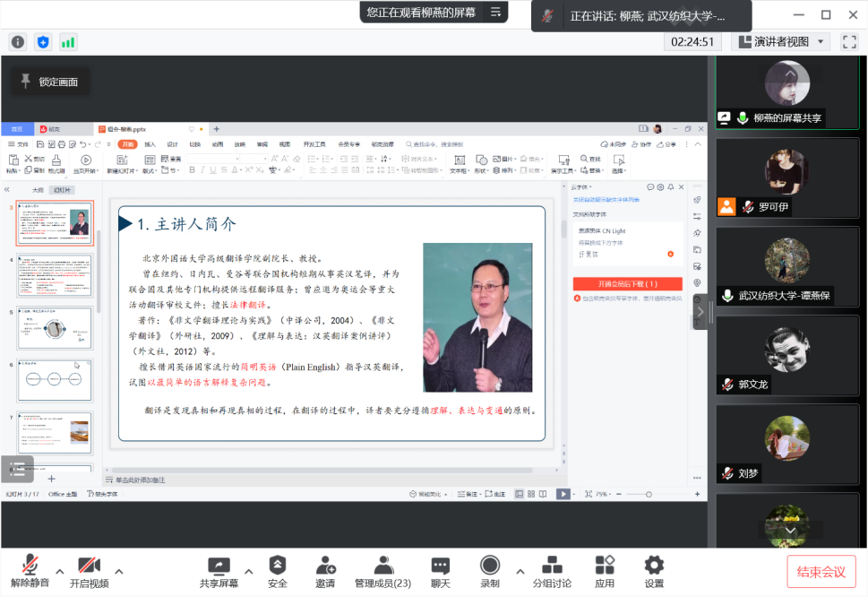Show meeting info icon
The image size is (868, 597).
(18, 42)
